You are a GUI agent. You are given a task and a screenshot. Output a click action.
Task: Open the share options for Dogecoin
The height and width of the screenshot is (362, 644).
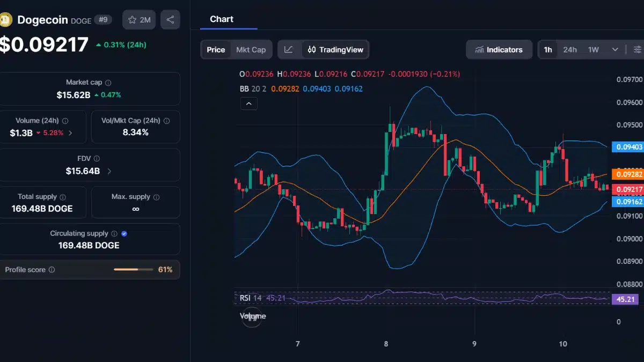click(170, 19)
